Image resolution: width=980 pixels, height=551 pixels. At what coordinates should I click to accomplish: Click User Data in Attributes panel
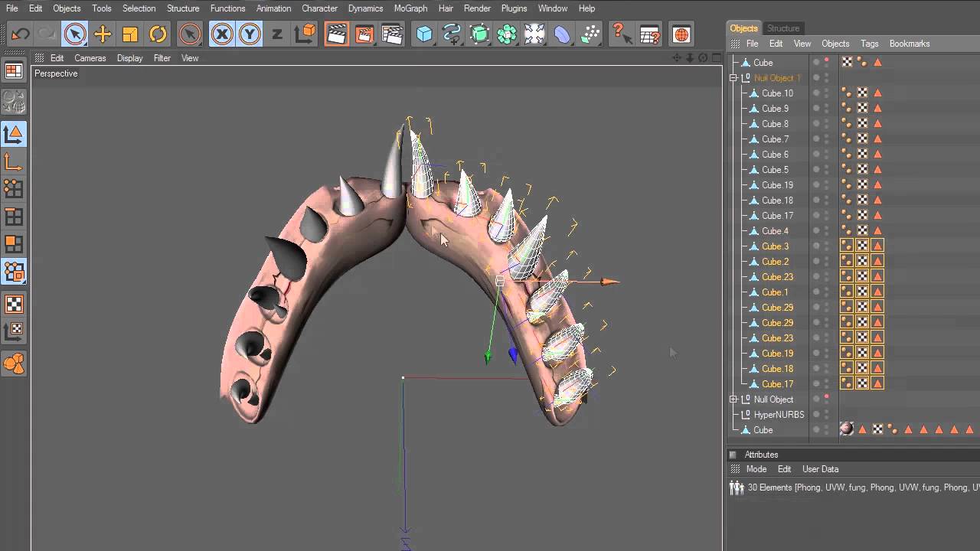(820, 469)
